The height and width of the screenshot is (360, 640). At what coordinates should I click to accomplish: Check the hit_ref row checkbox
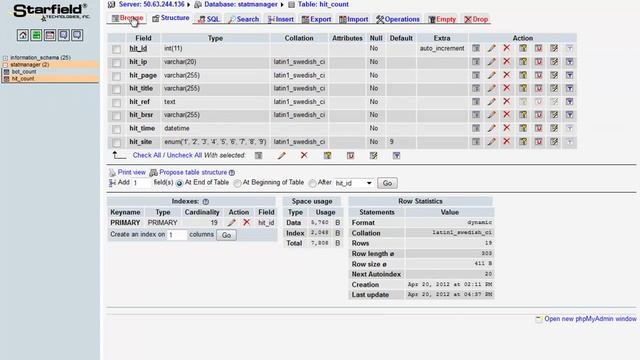[x=116, y=102]
